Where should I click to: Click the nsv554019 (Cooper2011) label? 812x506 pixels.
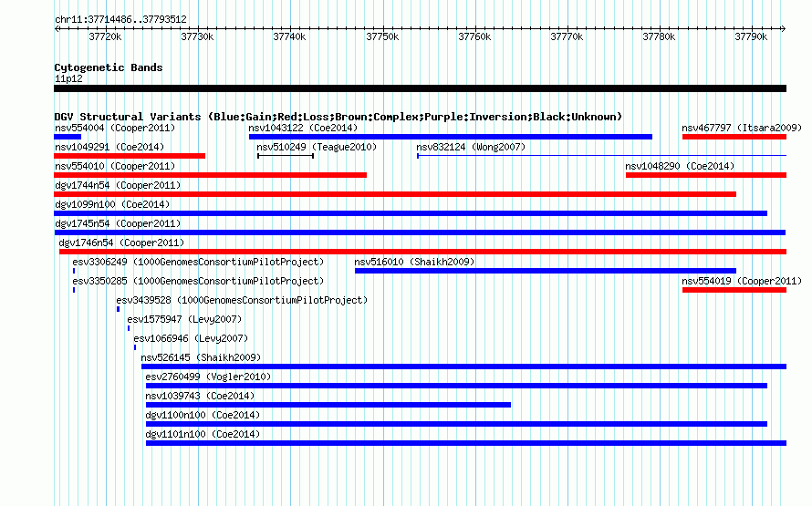pos(742,281)
